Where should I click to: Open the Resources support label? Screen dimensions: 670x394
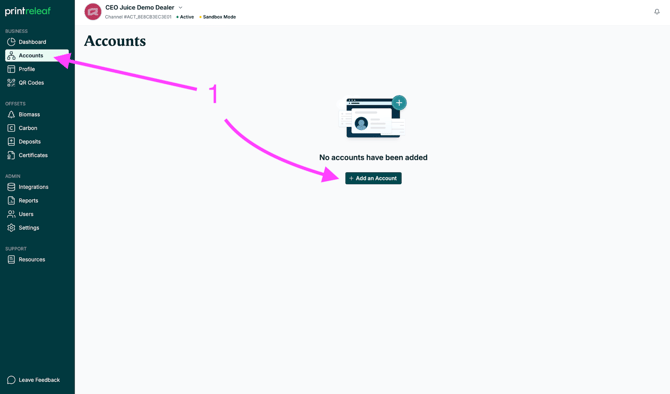32,259
